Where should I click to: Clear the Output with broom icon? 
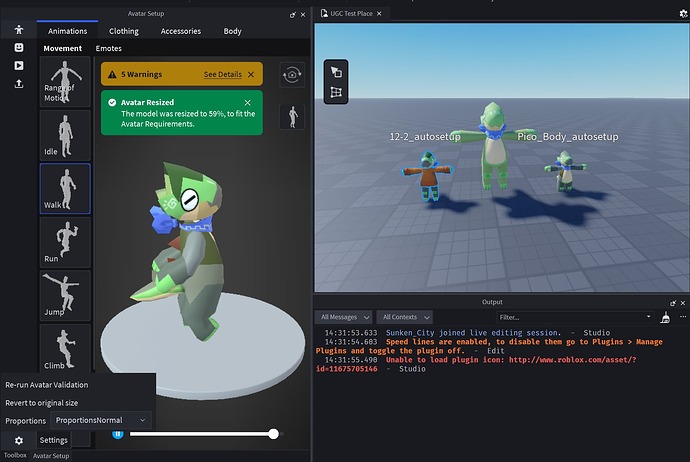point(665,317)
